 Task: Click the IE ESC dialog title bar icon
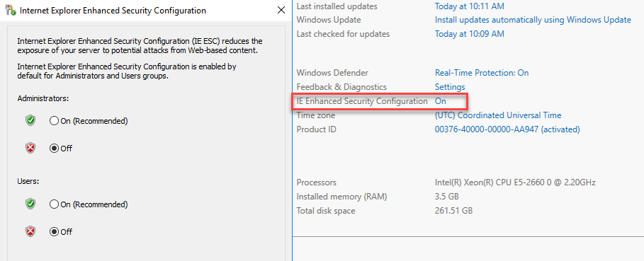(11, 10)
